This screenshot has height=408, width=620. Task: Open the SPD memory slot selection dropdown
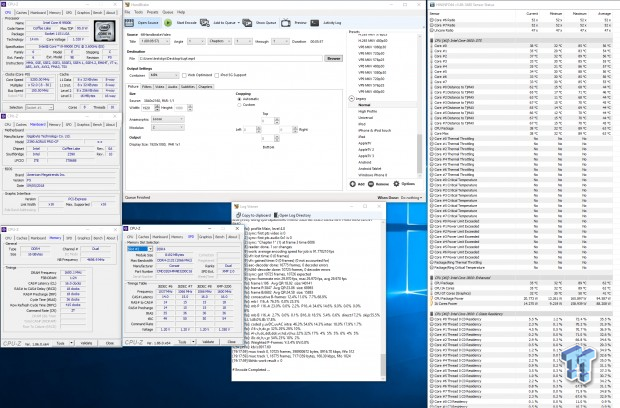pyautogui.click(x=140, y=249)
